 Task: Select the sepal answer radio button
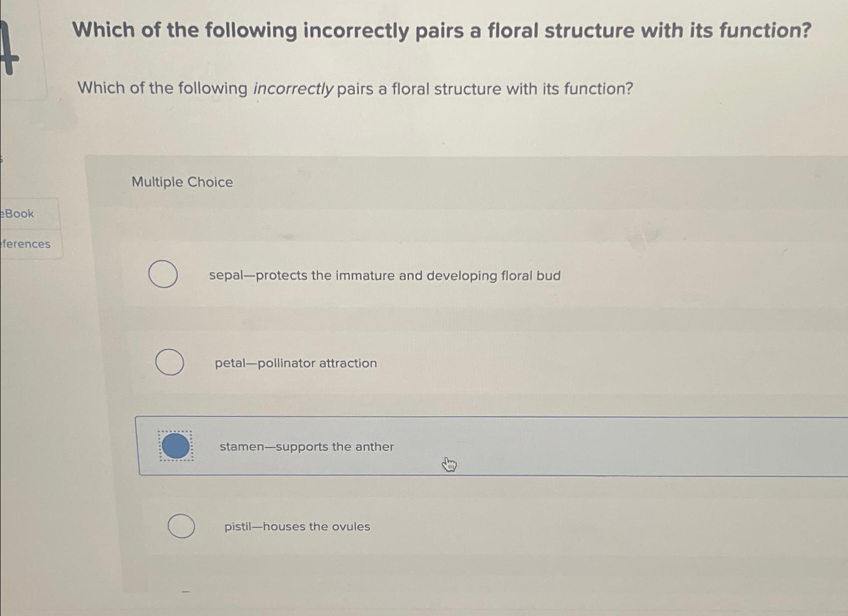(x=163, y=274)
